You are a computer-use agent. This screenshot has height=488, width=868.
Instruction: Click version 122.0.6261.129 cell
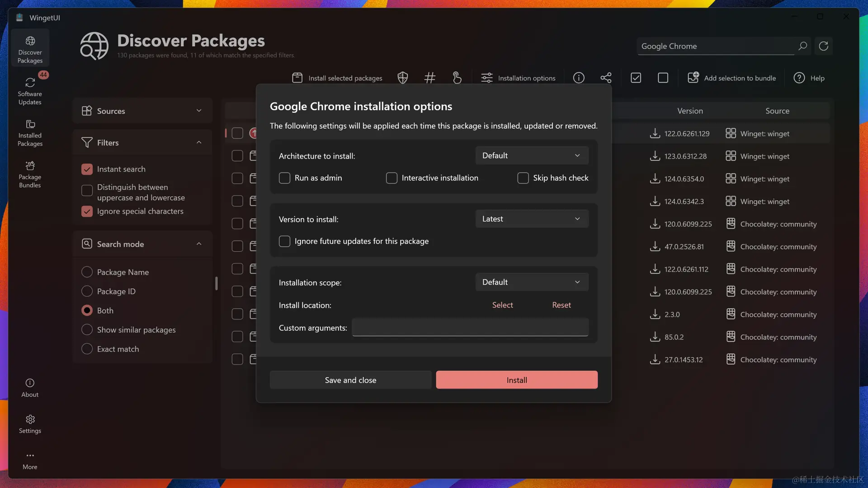click(687, 134)
